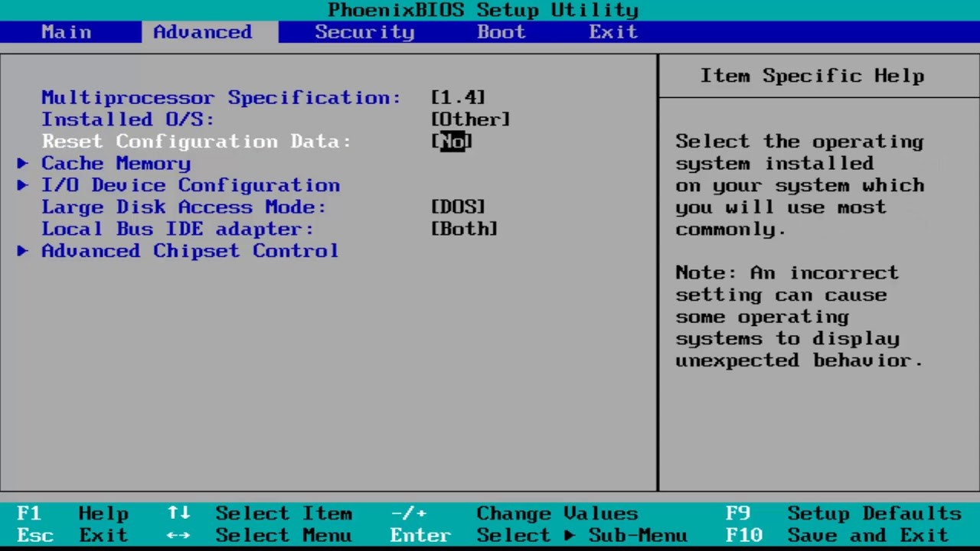Click the Advanced Chipset Control triangle icon
Image resolution: width=980 pixels, height=551 pixels.
(x=21, y=250)
